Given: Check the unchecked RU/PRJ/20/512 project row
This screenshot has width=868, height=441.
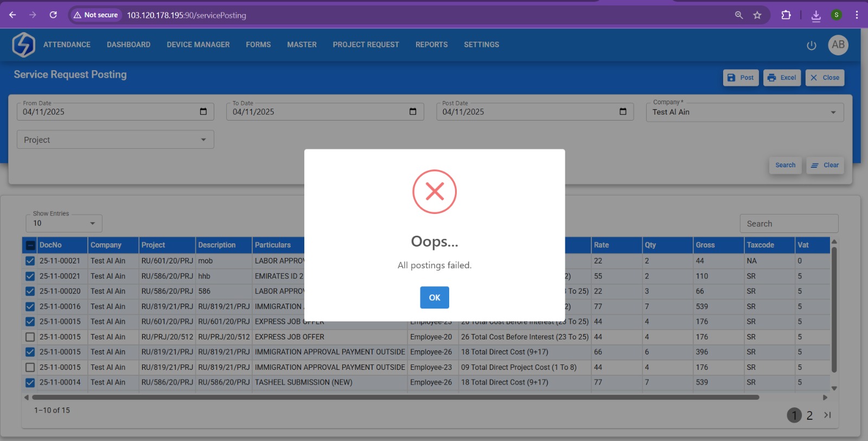Looking at the screenshot, I should pyautogui.click(x=30, y=337).
